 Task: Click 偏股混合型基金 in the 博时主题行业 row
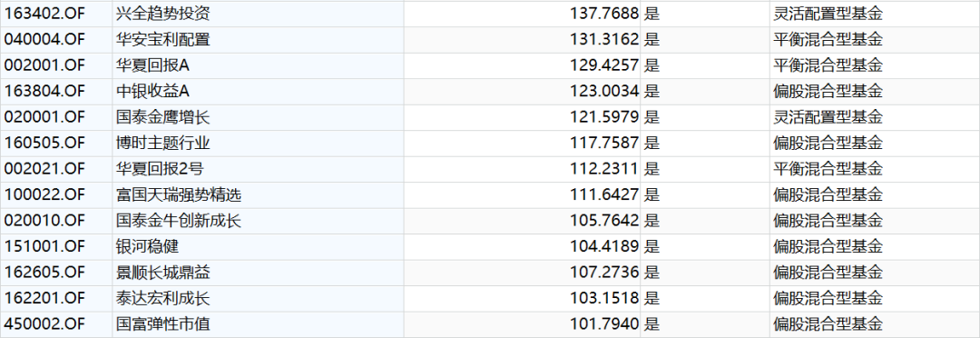[x=828, y=144]
